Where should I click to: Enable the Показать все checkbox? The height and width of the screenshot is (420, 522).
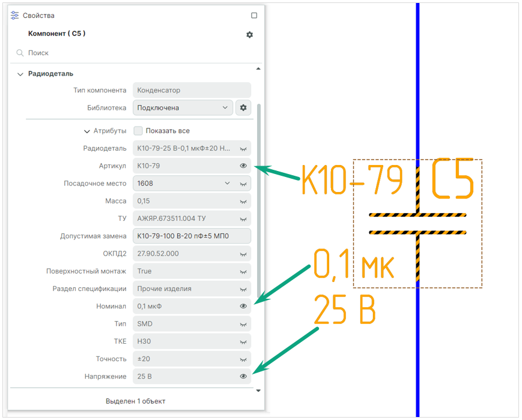pyautogui.click(x=138, y=131)
